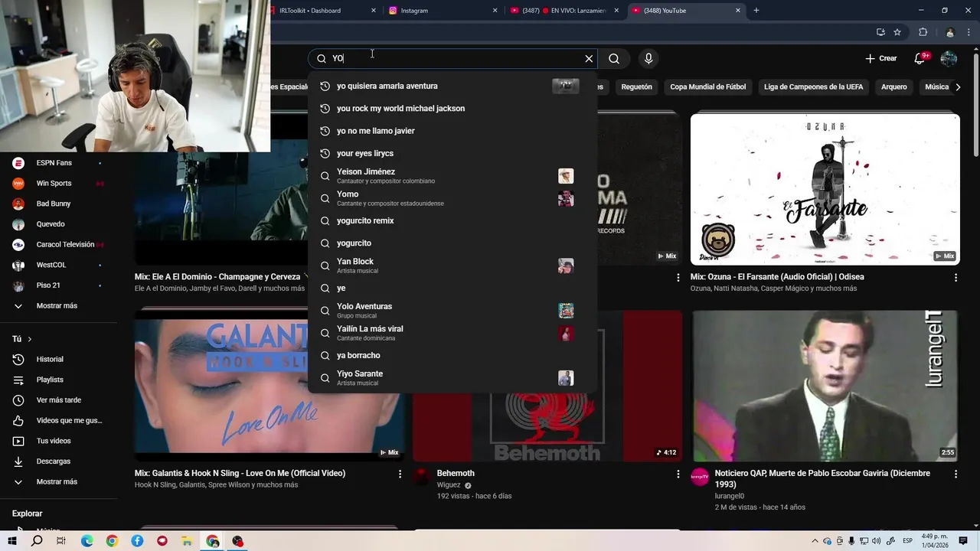Open browser extensions puzzle icon
This screenshot has height=551, width=980.
923,32
